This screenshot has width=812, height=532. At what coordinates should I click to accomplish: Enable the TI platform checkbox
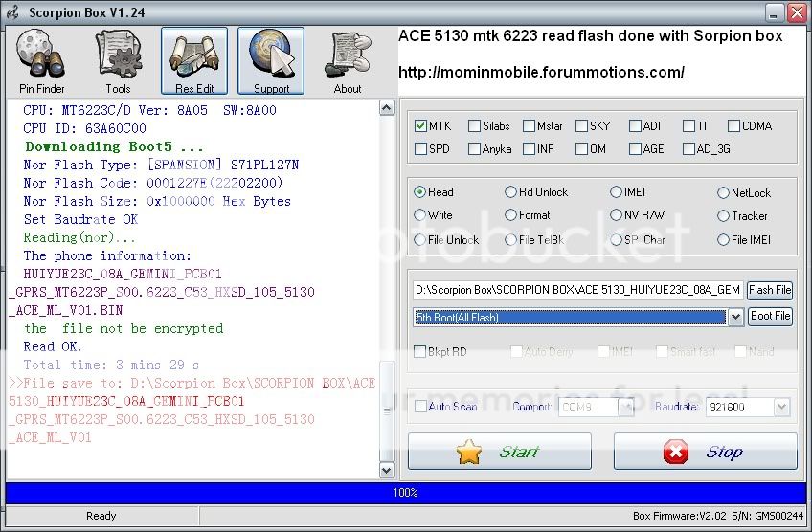point(688,125)
